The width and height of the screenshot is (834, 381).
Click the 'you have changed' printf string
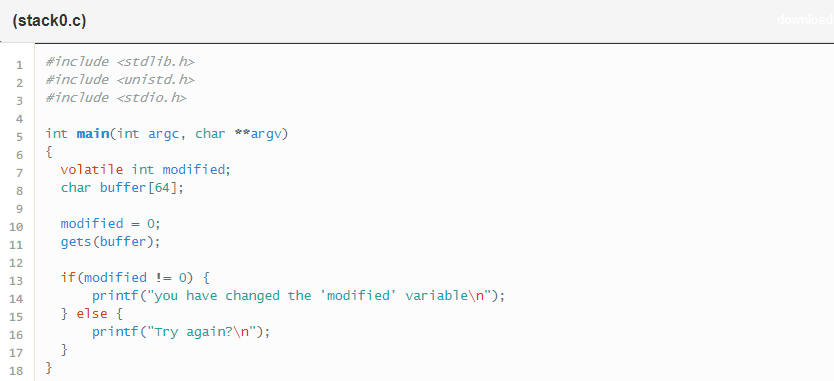click(x=321, y=296)
